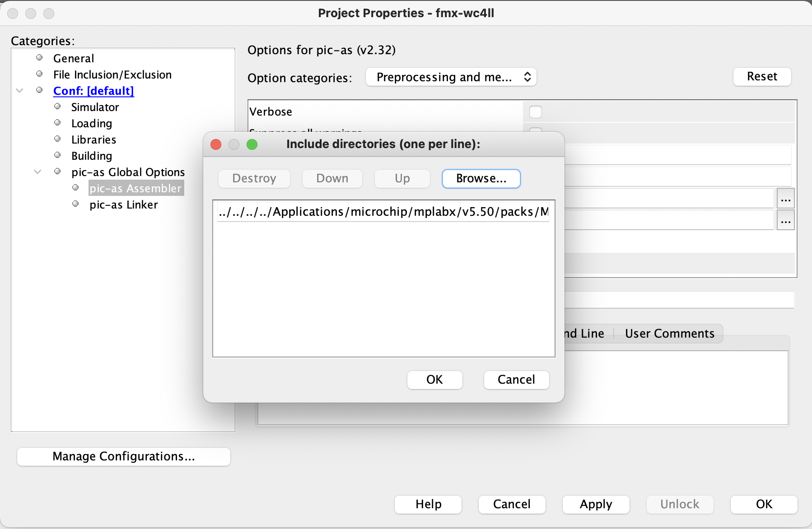This screenshot has height=529, width=812.
Task: Open the Option categories dropdown
Action: point(451,77)
